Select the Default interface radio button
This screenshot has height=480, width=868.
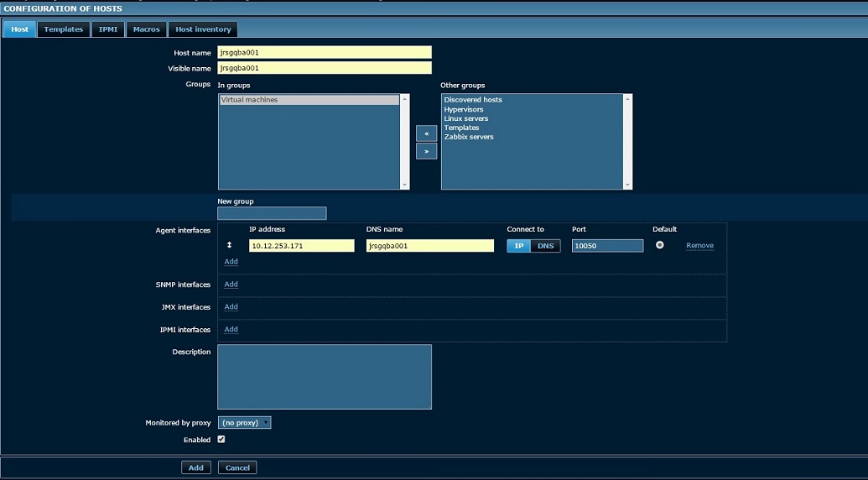660,245
